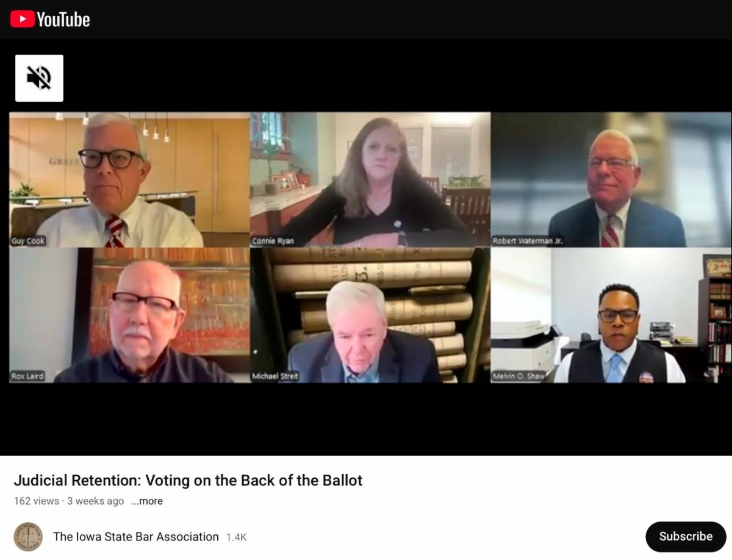The image size is (732, 560).
Task: Click Melvin O. Shaw's video tile
Action: click(611, 315)
